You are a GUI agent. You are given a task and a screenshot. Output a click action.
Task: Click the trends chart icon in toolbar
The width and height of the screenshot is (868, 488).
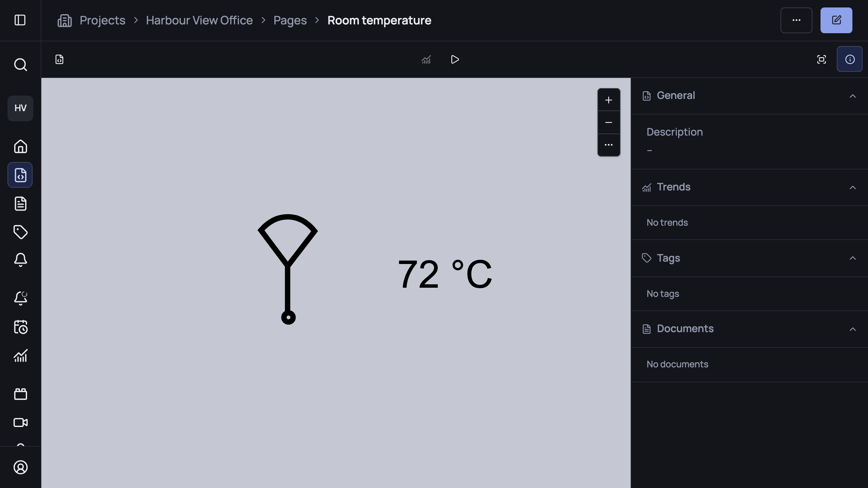click(x=426, y=60)
